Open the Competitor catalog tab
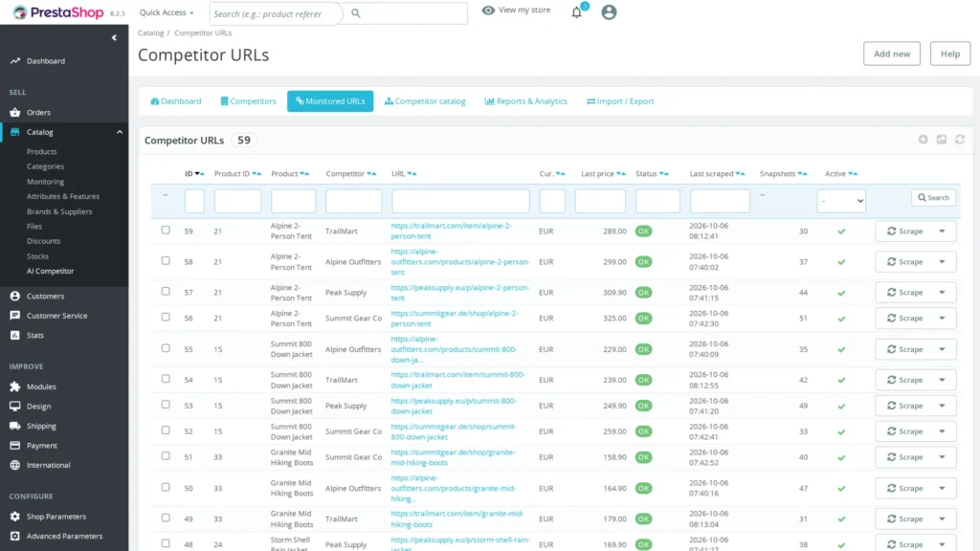980x551 pixels. tap(425, 101)
